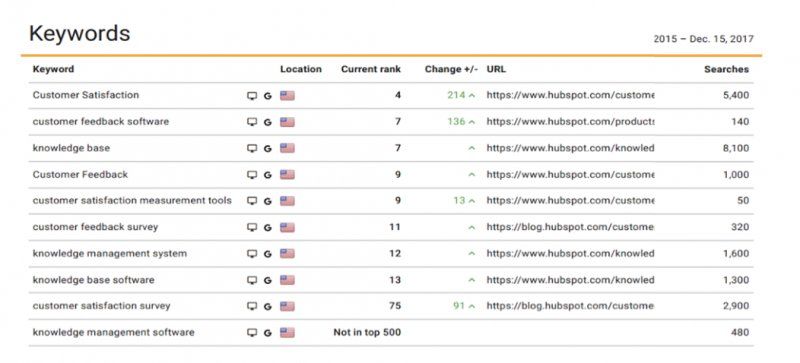This screenshot has height=363, width=800.
Task: Click US flag in Customer Feedback row
Action: point(287,175)
